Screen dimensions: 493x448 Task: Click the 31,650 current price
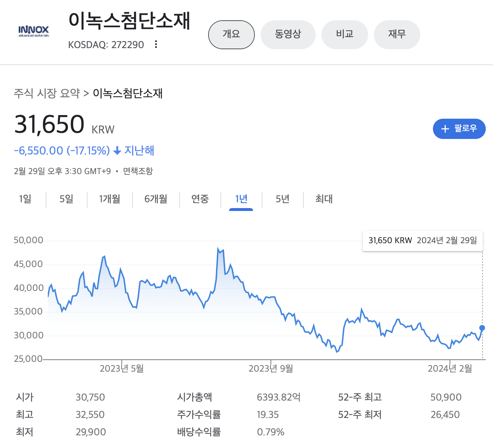pyautogui.click(x=49, y=124)
